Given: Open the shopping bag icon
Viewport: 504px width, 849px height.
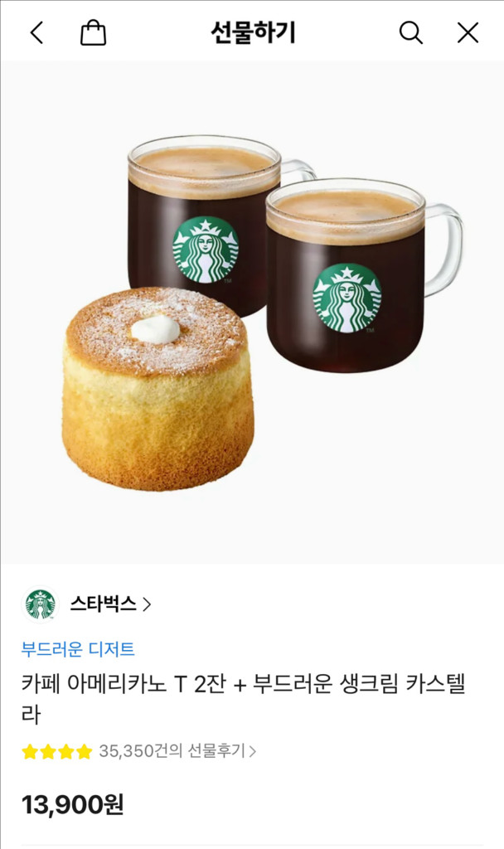Looking at the screenshot, I should [93, 32].
